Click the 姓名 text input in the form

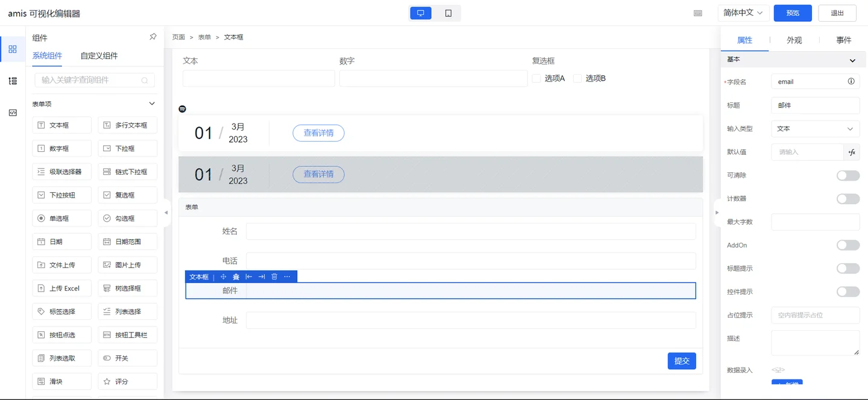pyautogui.click(x=471, y=231)
